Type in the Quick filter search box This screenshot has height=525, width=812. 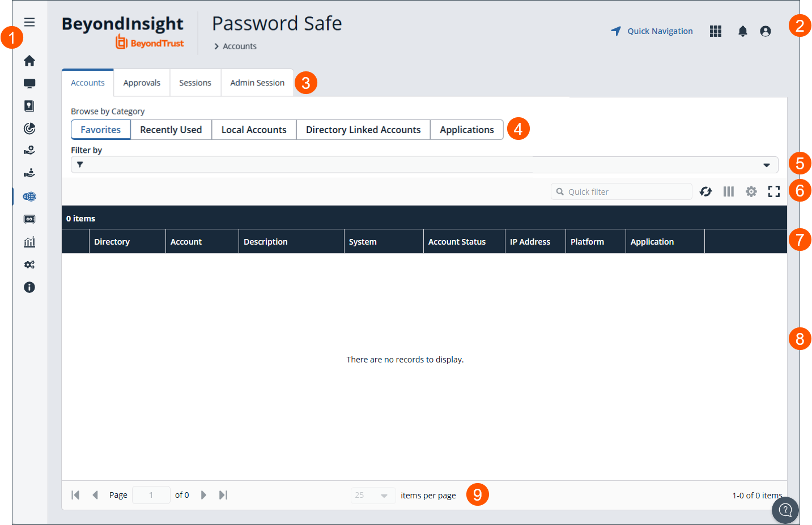pos(621,191)
